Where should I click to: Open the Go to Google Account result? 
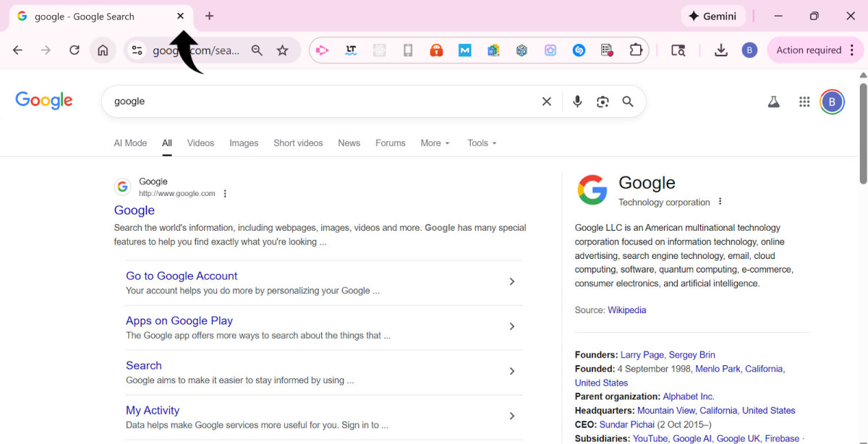coord(182,276)
